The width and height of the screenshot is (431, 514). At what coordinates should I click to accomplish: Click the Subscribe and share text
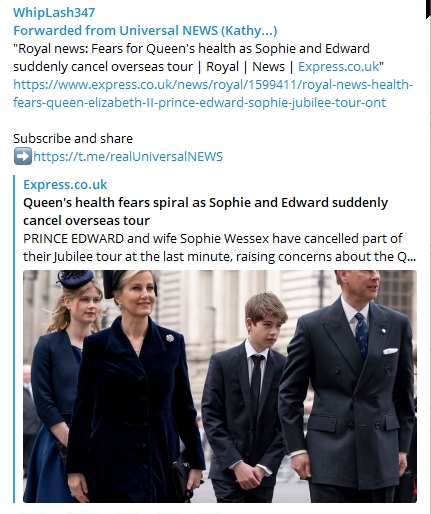coord(73,139)
